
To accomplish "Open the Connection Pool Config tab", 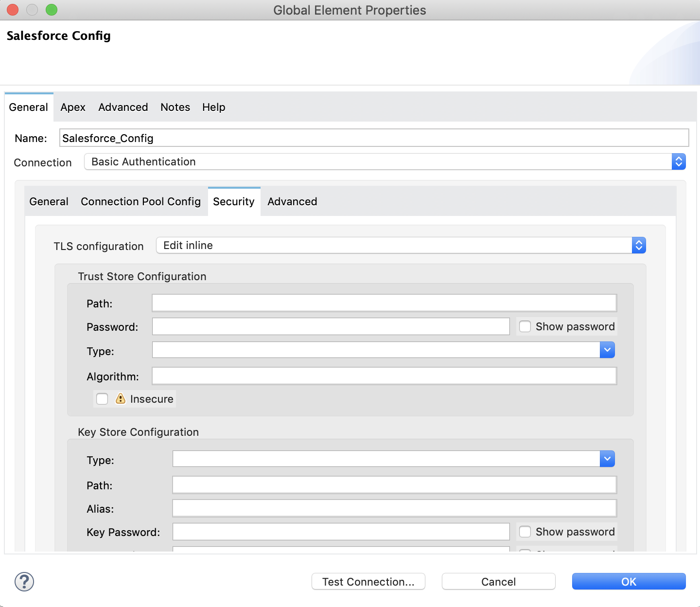I will click(x=140, y=201).
